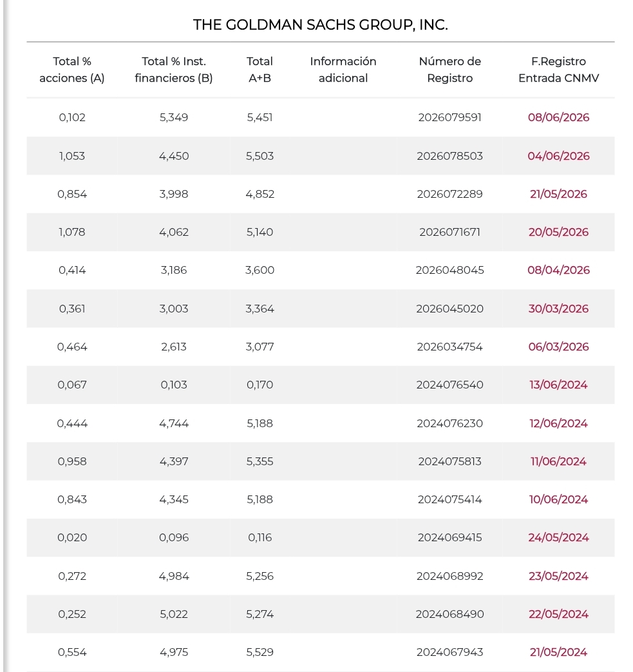Click The Goldman Sachs Group, Inc. heading
The width and height of the screenshot is (633, 672).
click(x=320, y=25)
